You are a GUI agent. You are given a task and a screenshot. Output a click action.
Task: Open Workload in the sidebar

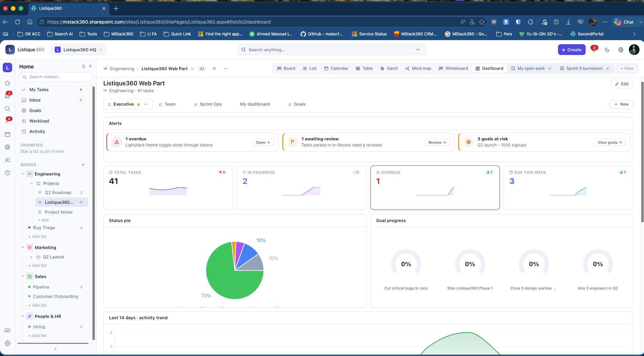[x=53, y=121]
